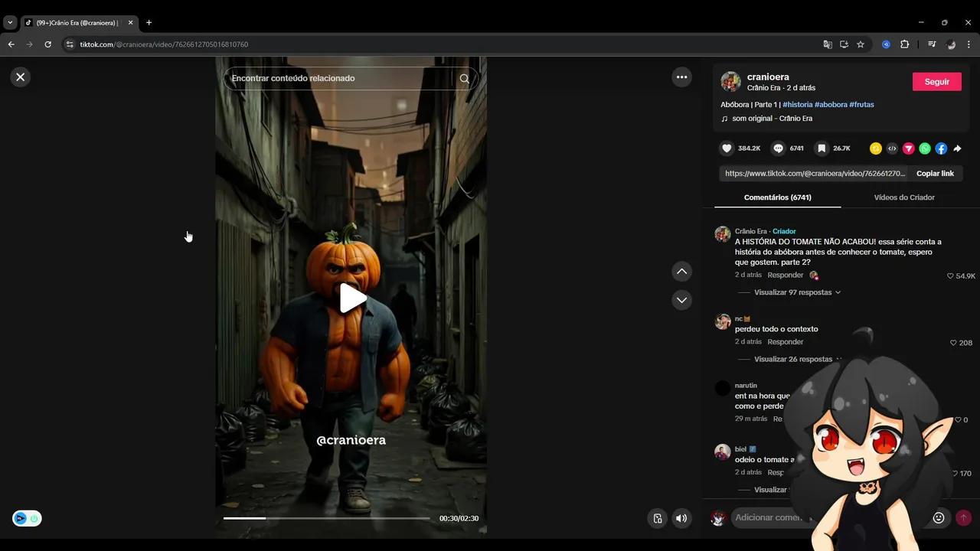Screen dimensions: 980x551
Task: Open cranioera profile avatar
Action: click(x=731, y=82)
